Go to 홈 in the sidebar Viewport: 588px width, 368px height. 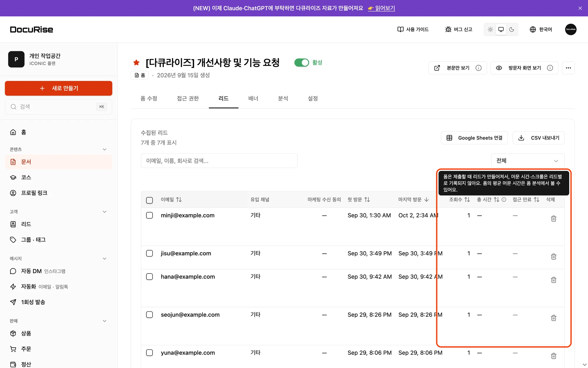[x=59, y=132]
